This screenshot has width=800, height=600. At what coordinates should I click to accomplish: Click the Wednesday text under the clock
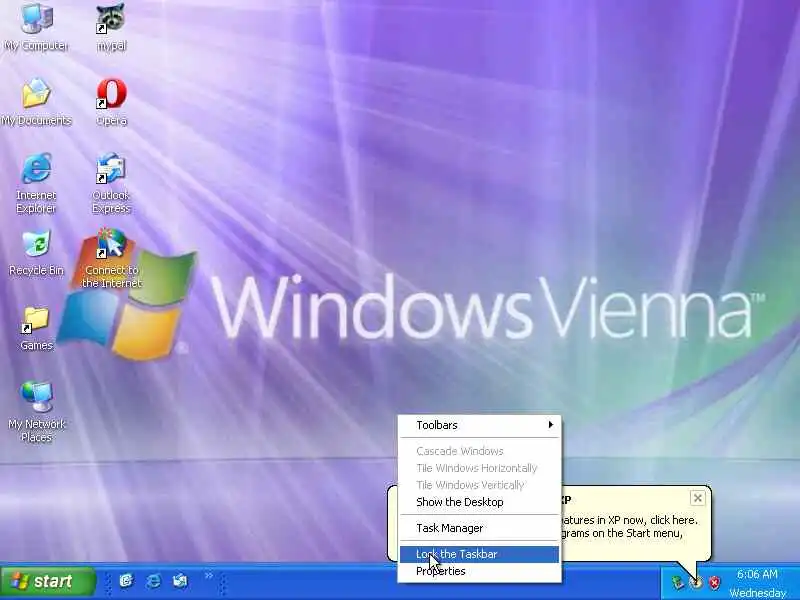coord(758,593)
